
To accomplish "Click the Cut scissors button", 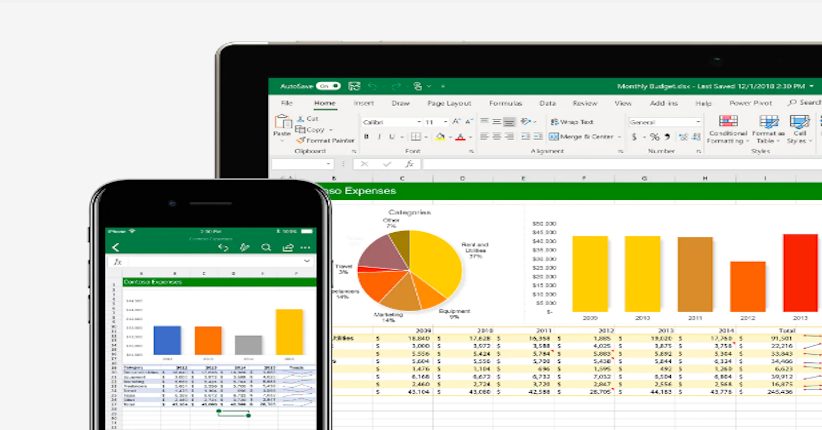I will pyautogui.click(x=308, y=119).
